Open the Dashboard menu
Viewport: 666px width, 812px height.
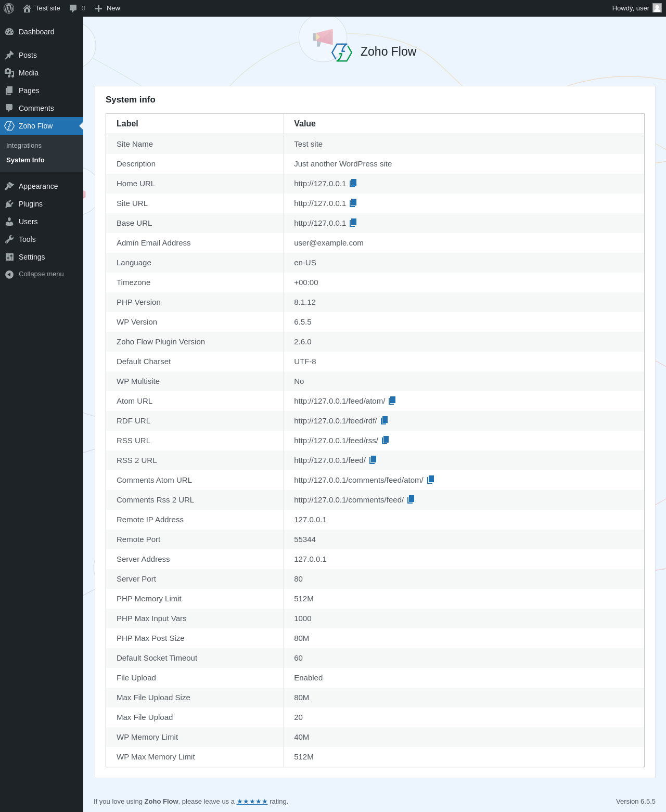point(42,32)
